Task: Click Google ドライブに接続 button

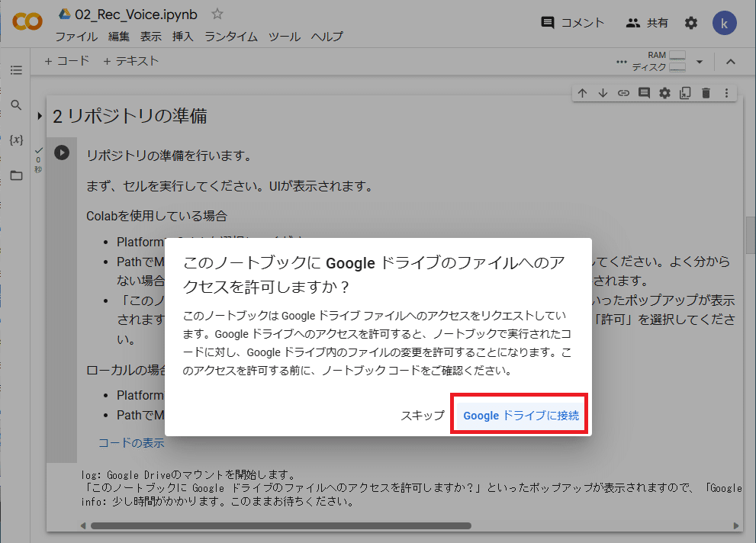Action: (521, 416)
